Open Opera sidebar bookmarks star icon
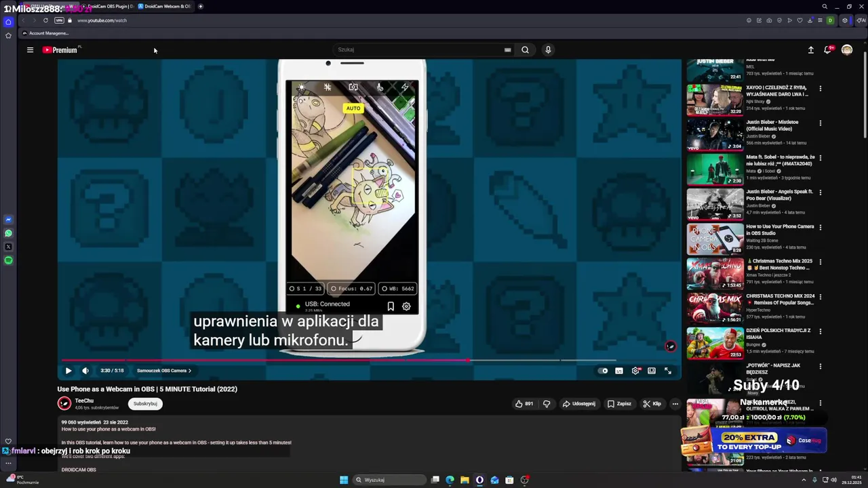The height and width of the screenshot is (488, 868). [8, 35]
